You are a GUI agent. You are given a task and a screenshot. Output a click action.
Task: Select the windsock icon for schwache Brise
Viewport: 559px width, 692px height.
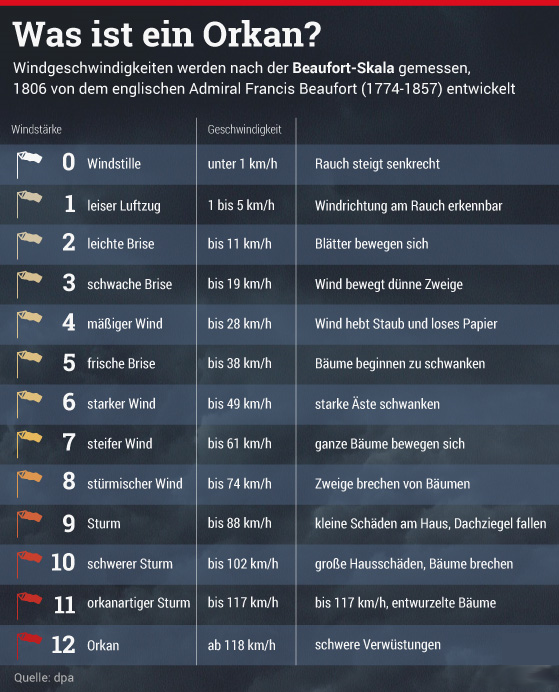coord(29,285)
